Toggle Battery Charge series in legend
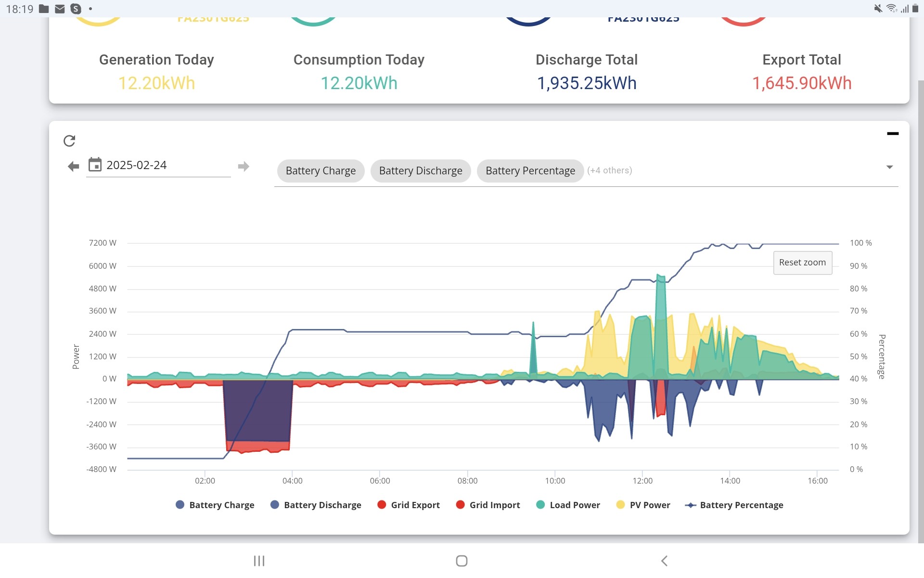 click(x=215, y=505)
